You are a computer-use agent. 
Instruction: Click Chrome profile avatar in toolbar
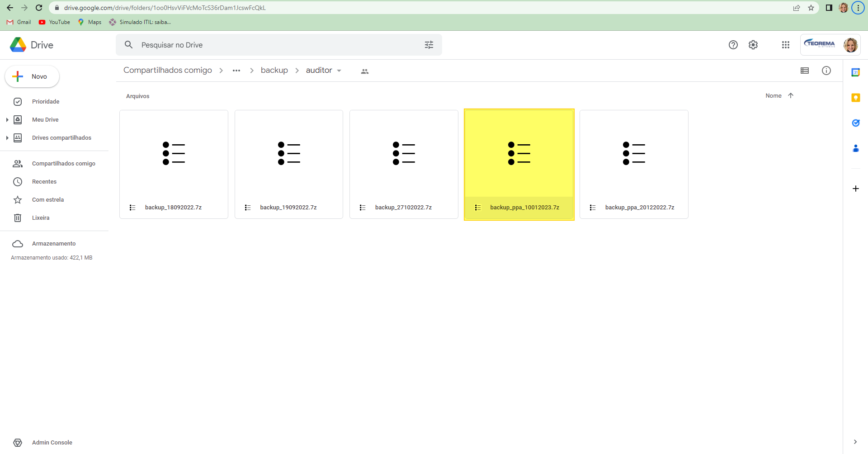843,8
